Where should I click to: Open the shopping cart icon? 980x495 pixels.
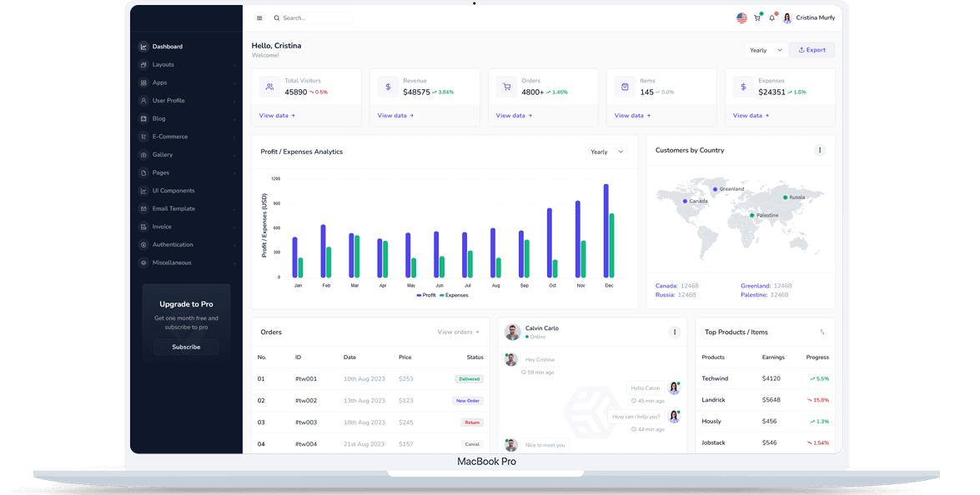(x=757, y=17)
